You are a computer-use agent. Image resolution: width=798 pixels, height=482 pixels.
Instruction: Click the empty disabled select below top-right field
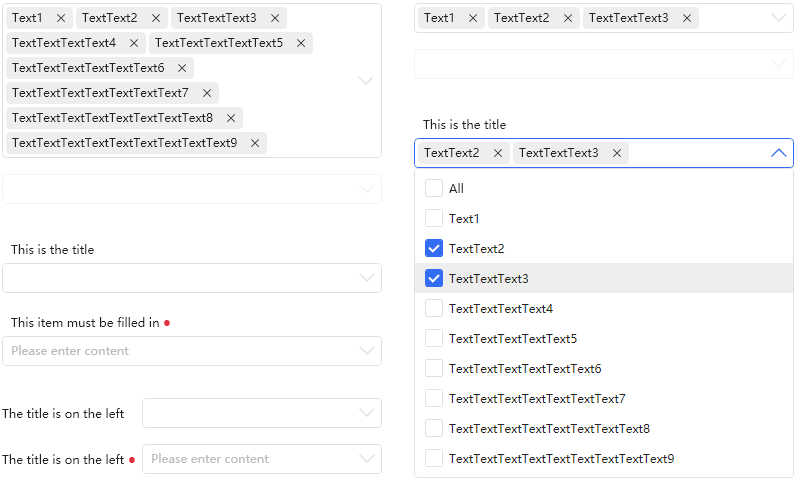click(603, 64)
